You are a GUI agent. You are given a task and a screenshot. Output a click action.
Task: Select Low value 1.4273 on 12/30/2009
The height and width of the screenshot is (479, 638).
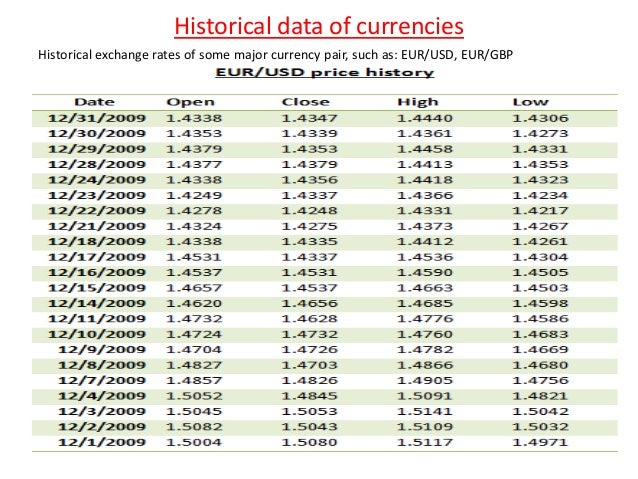point(540,134)
